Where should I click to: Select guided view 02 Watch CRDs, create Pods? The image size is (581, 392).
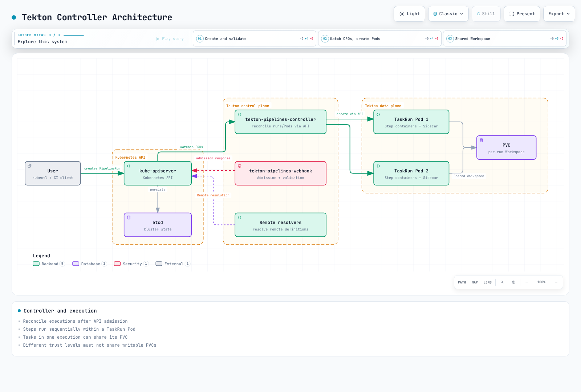[380, 38]
